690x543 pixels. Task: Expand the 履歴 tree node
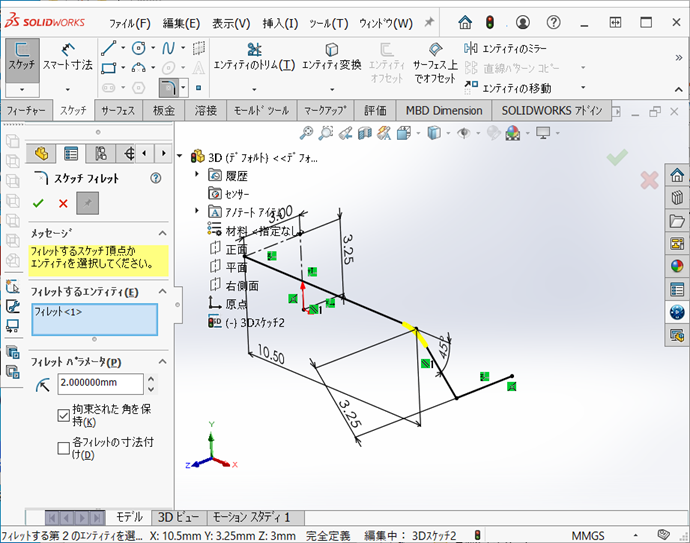(198, 175)
